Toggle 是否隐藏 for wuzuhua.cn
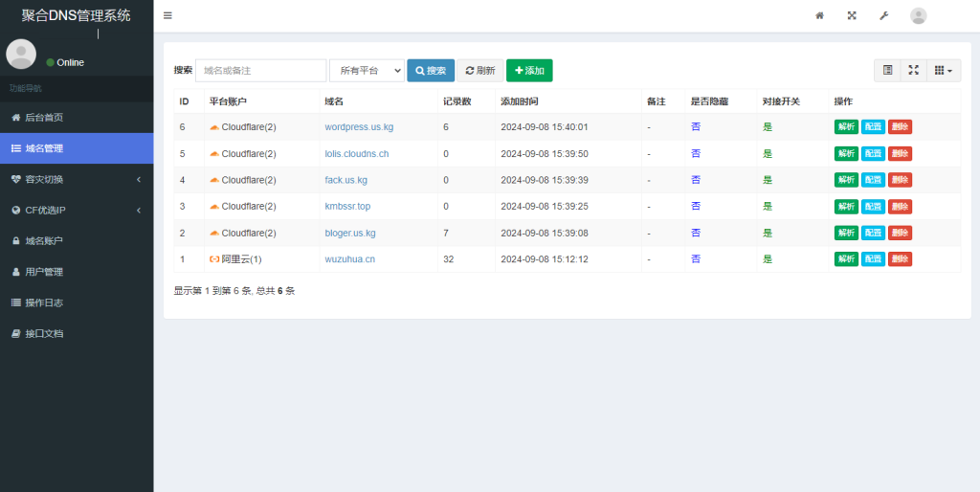 (x=696, y=259)
